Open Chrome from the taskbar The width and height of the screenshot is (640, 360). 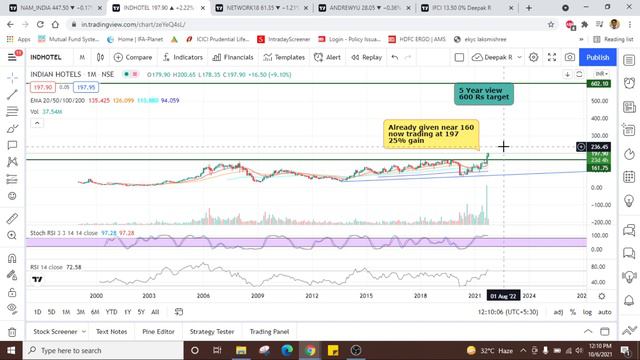[310, 350]
